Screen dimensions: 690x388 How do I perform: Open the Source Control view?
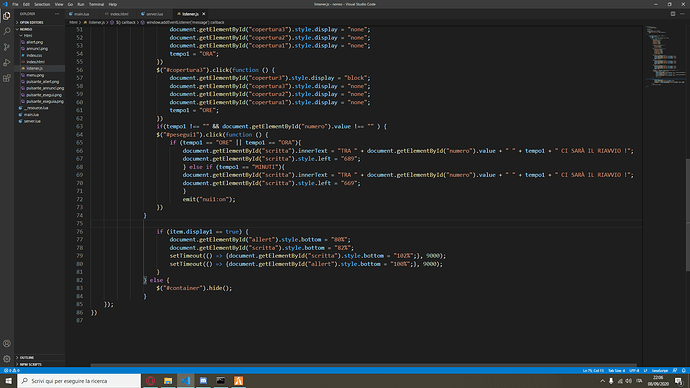click(7, 47)
